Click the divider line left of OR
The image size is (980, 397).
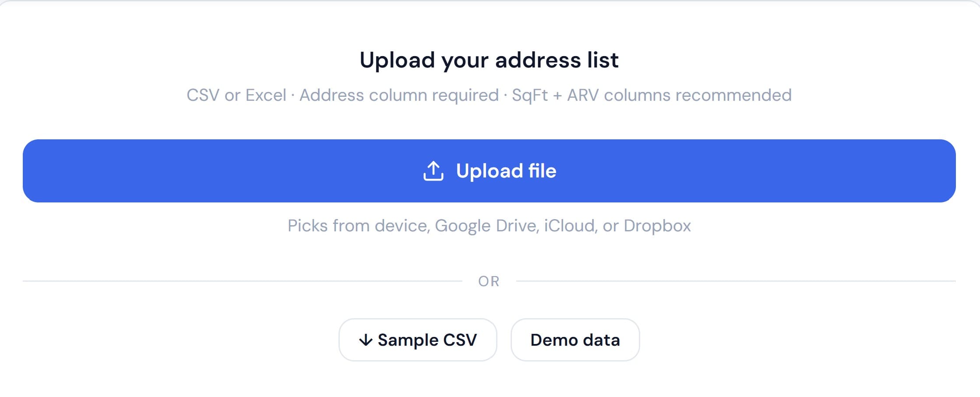242,281
